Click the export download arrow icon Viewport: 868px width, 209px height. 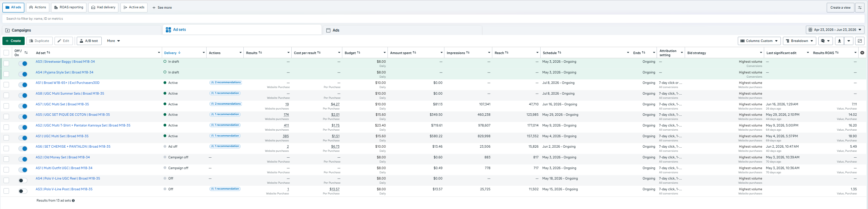(x=840, y=41)
